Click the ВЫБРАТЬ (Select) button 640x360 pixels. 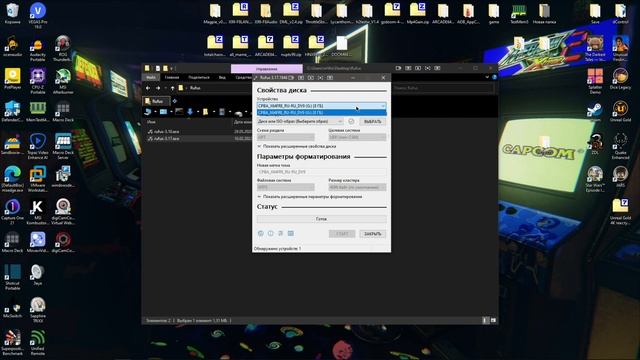tap(372, 121)
